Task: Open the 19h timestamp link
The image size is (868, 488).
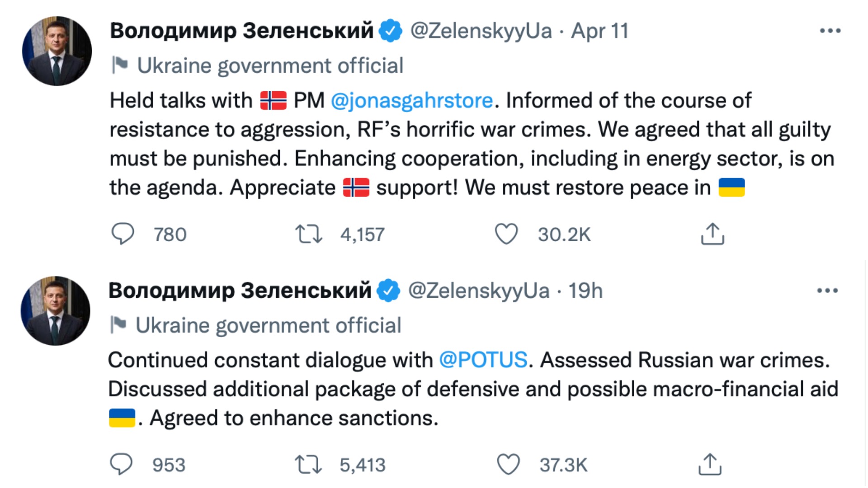Action: 585,291
